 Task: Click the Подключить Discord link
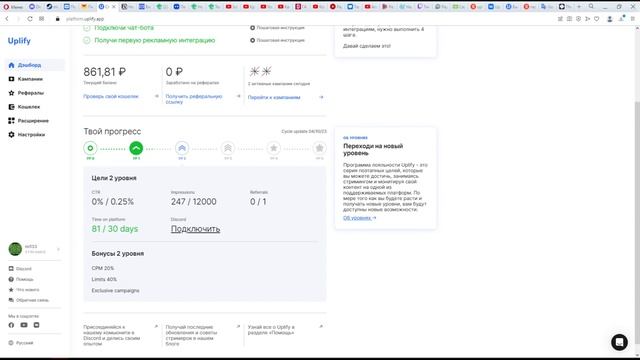[195, 229]
